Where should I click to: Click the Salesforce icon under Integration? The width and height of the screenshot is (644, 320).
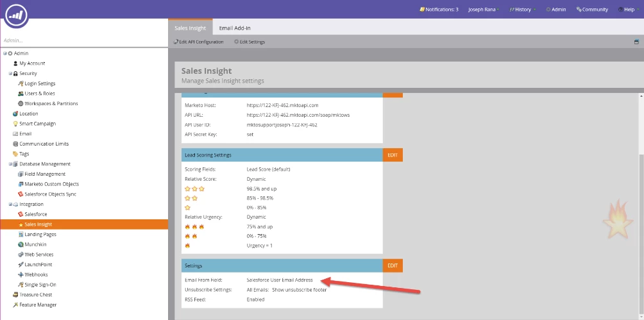click(x=21, y=214)
